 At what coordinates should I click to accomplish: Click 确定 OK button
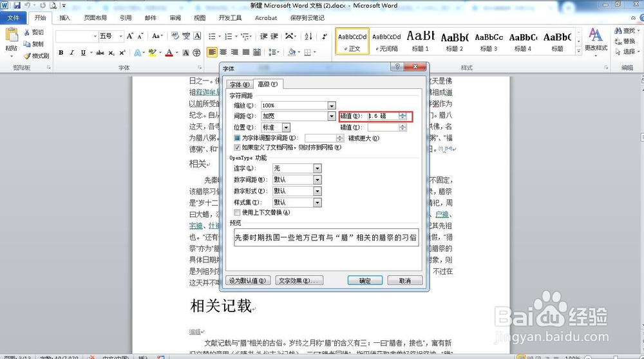[365, 281]
